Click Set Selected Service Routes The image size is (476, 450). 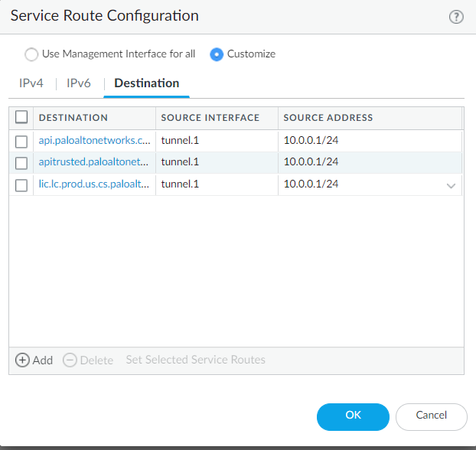195,360
